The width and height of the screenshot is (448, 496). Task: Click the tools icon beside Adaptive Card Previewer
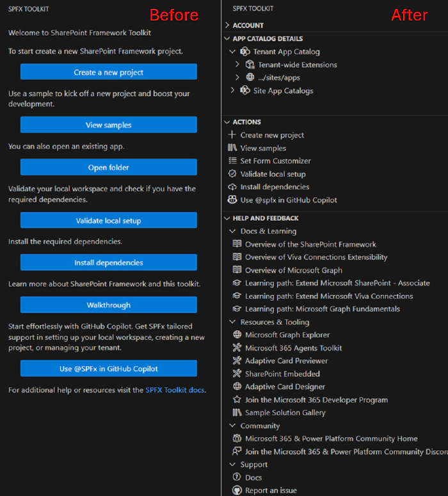[x=237, y=361]
